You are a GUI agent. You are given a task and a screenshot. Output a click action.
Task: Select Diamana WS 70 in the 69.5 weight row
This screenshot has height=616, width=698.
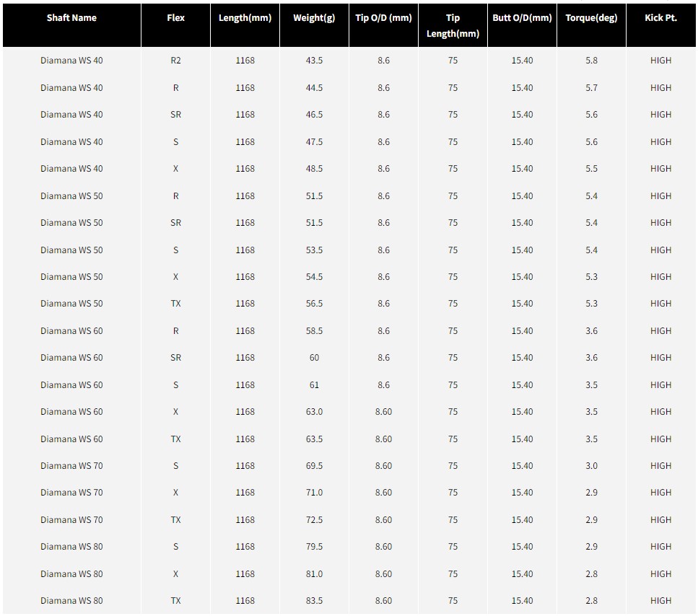coord(71,466)
